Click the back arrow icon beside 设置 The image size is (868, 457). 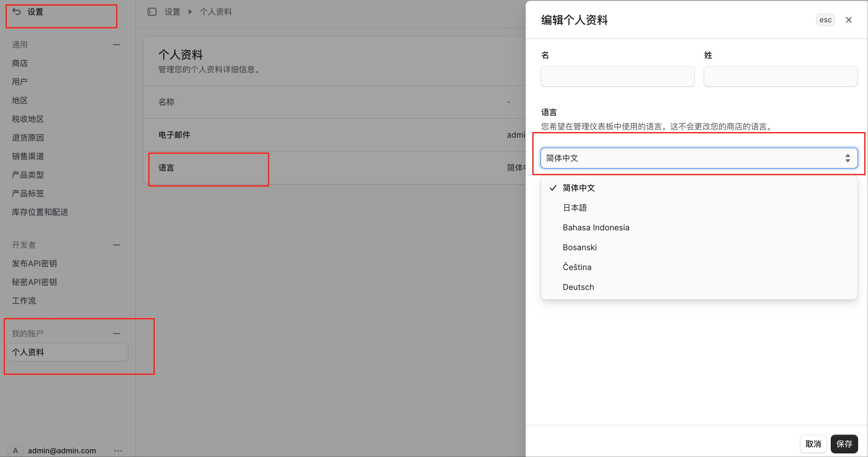click(16, 12)
